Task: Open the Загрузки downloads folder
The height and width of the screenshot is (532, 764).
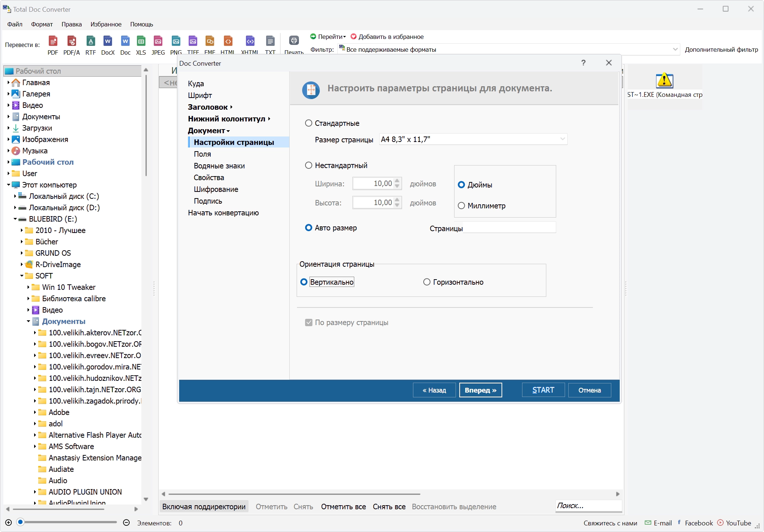Action: click(x=37, y=128)
